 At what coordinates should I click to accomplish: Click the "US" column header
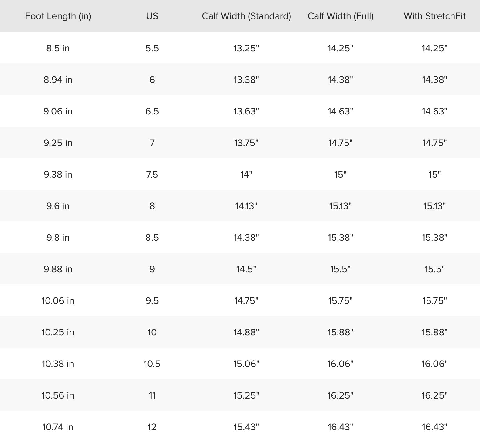pos(152,16)
